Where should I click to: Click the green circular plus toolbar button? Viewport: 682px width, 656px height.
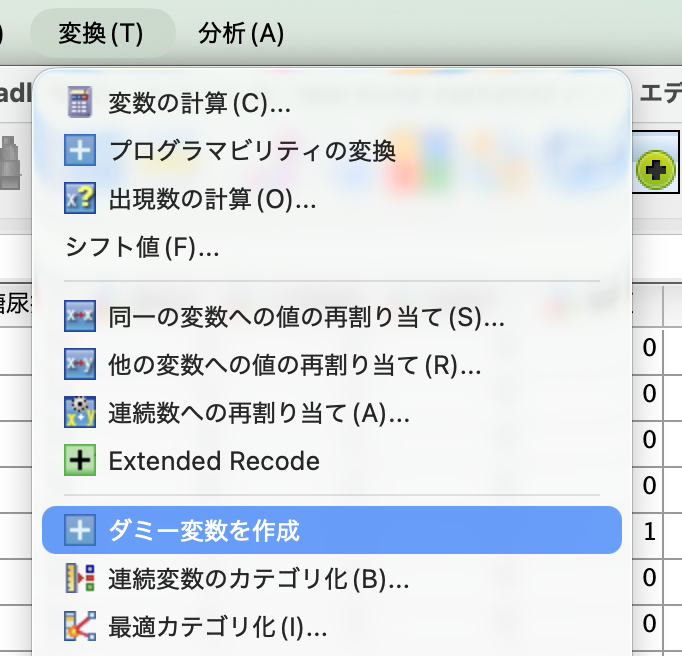(655, 170)
